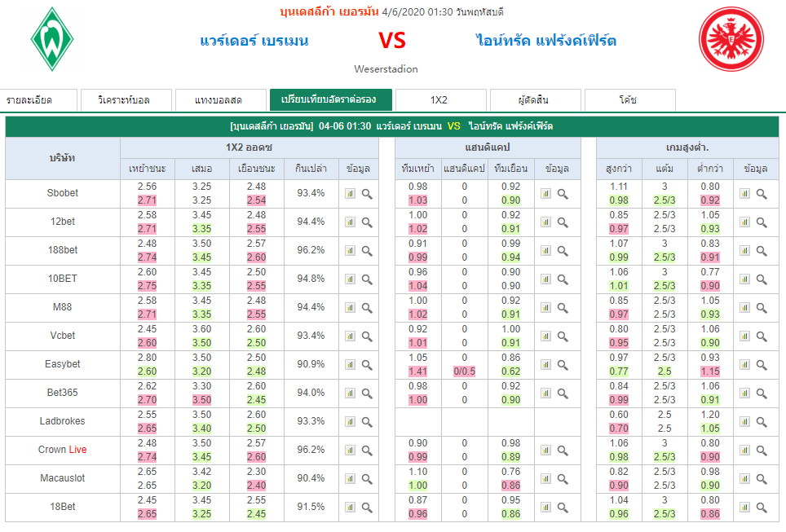Screen dimensions: 786x532
Task: Open 12bet's handicap chart icon
Action: click(546, 222)
